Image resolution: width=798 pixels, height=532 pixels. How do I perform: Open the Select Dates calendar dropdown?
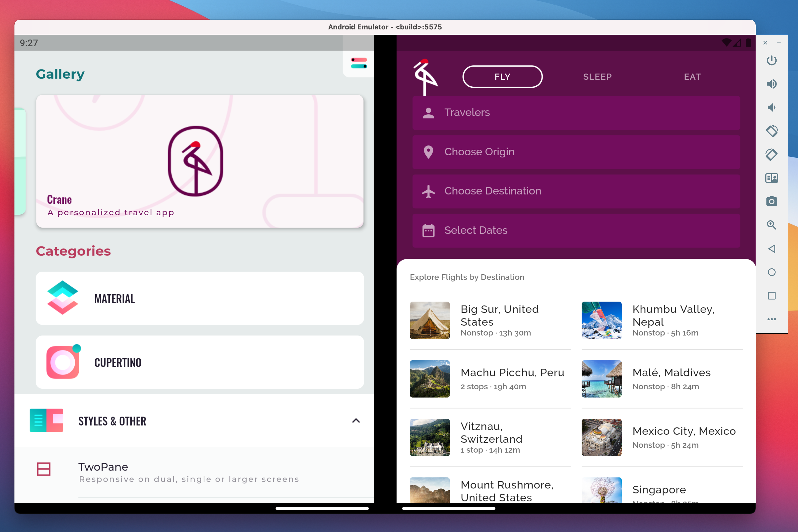[575, 230]
